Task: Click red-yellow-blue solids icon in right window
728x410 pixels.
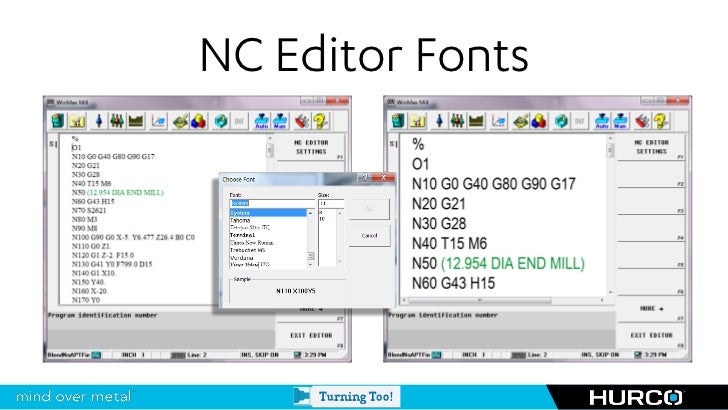Action: tap(539, 121)
